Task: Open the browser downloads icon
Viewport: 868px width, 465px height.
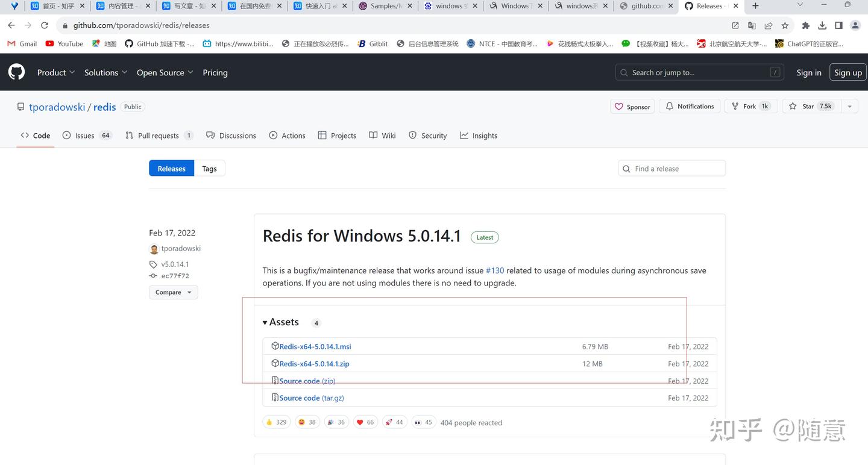Action: [x=822, y=25]
